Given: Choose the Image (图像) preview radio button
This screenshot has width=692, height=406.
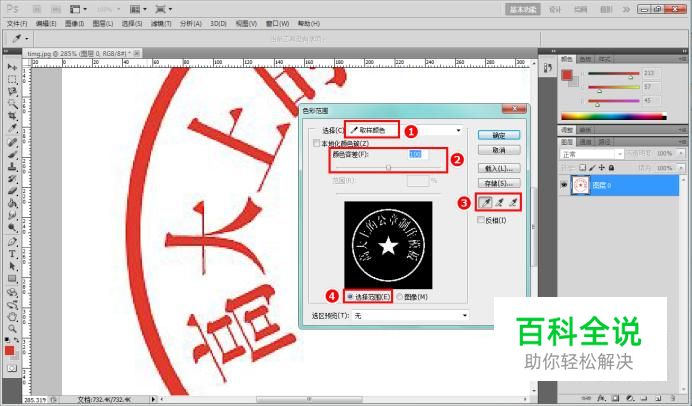Looking at the screenshot, I should pos(399,297).
